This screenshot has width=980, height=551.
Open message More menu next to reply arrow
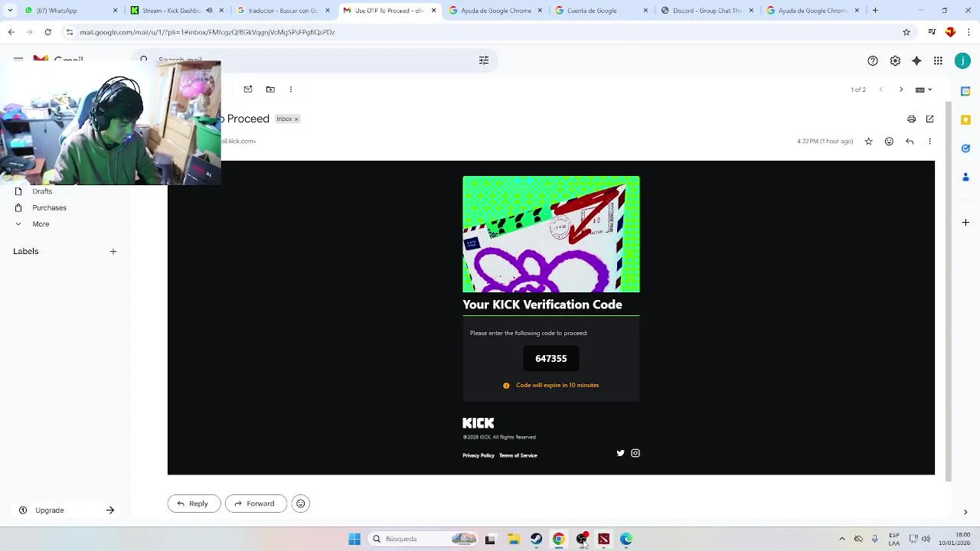(x=929, y=142)
